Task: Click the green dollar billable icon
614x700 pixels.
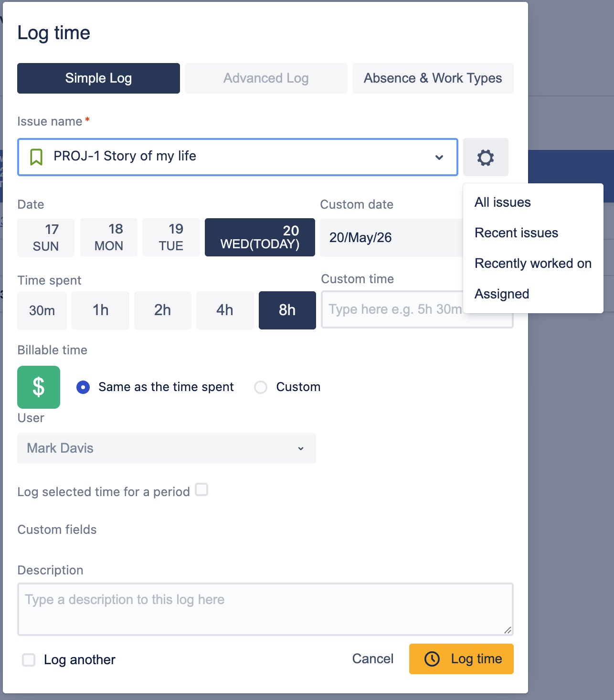Action: click(39, 387)
